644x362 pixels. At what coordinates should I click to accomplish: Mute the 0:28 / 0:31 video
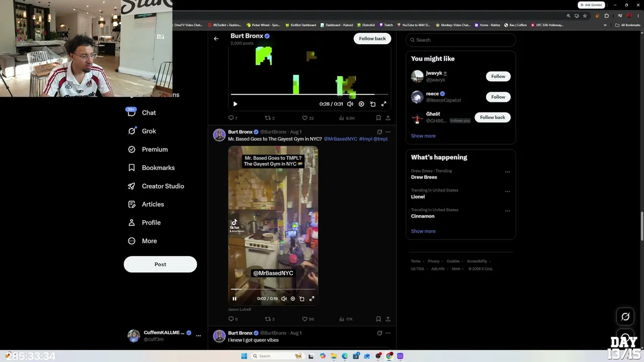(x=350, y=104)
